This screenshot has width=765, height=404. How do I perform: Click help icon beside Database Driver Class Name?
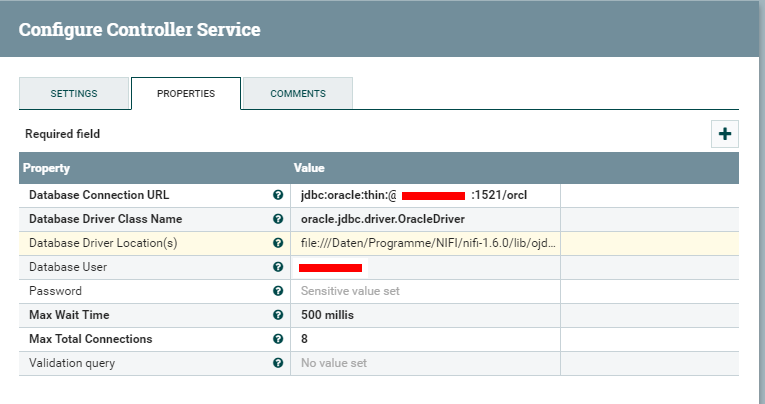tap(278, 219)
